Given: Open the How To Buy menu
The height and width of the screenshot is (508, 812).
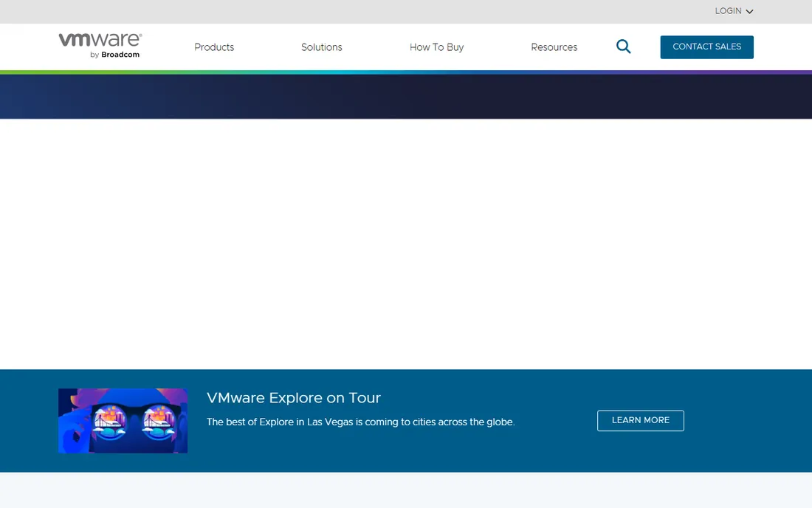Looking at the screenshot, I should 436,47.
